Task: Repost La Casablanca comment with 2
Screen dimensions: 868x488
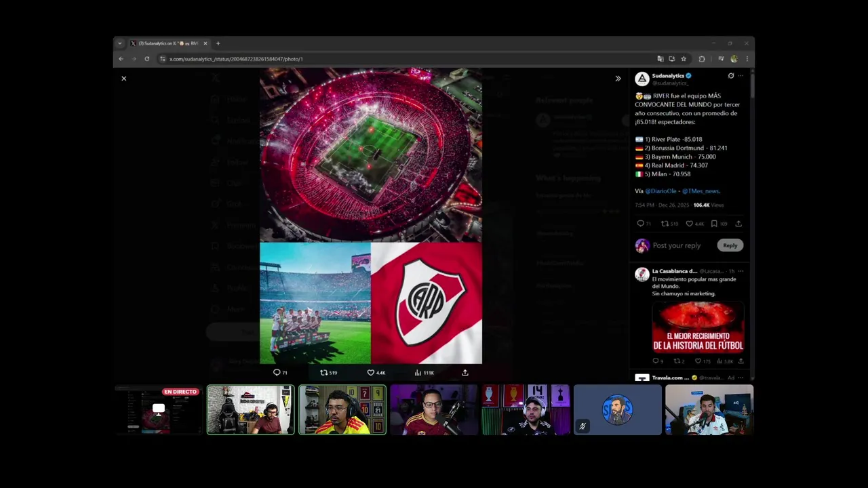Action: [679, 361]
